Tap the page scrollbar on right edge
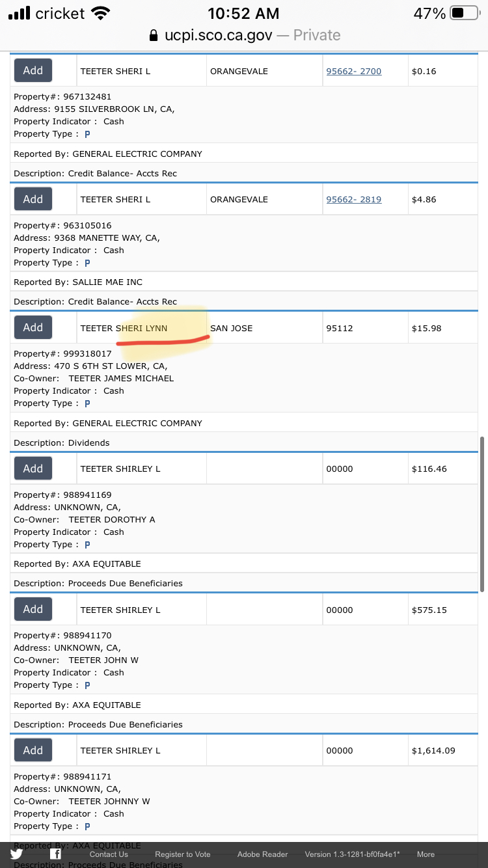The width and height of the screenshot is (488, 868). pos(483,514)
